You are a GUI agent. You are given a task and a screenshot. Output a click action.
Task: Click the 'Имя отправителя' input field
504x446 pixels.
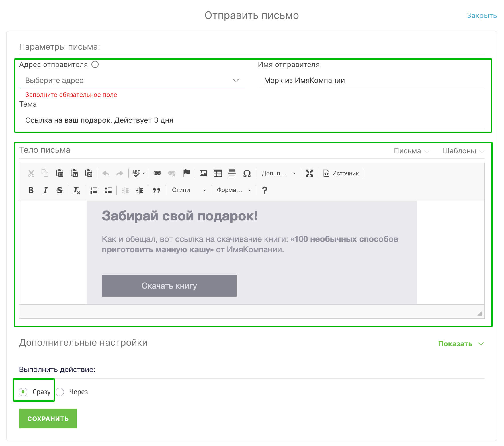(x=371, y=81)
